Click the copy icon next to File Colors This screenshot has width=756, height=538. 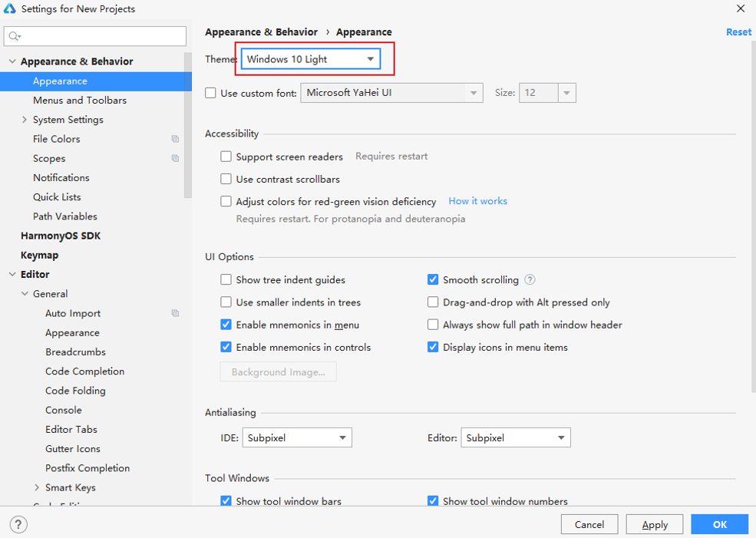point(175,139)
